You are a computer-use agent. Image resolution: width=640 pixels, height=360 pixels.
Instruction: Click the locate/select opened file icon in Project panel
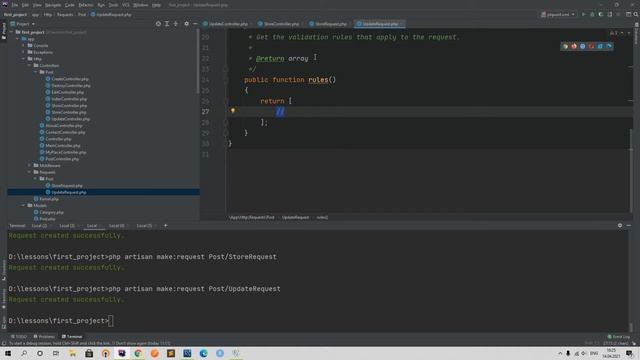coord(158,24)
